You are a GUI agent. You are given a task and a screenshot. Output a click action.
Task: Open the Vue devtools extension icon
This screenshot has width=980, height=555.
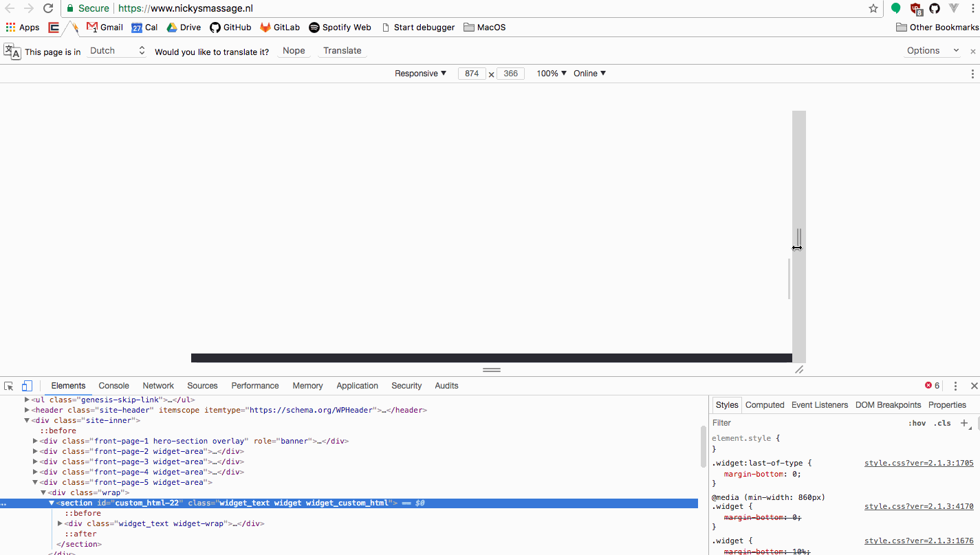tap(954, 8)
